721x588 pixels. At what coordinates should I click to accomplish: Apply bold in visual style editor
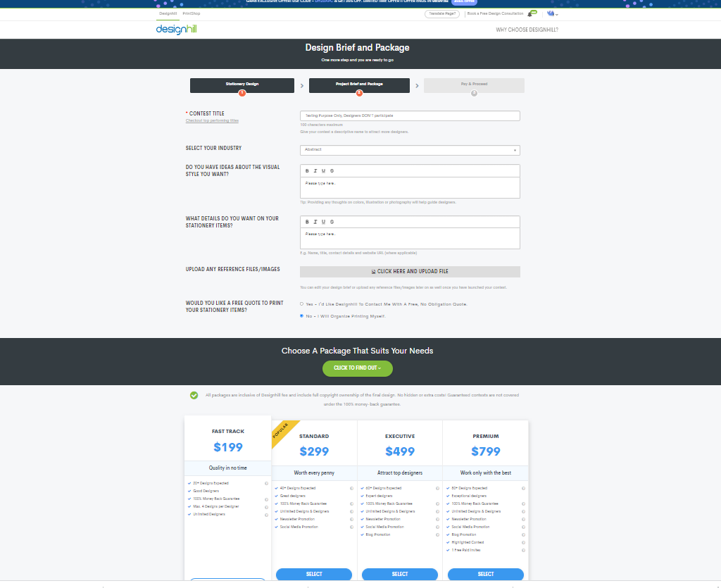point(307,171)
